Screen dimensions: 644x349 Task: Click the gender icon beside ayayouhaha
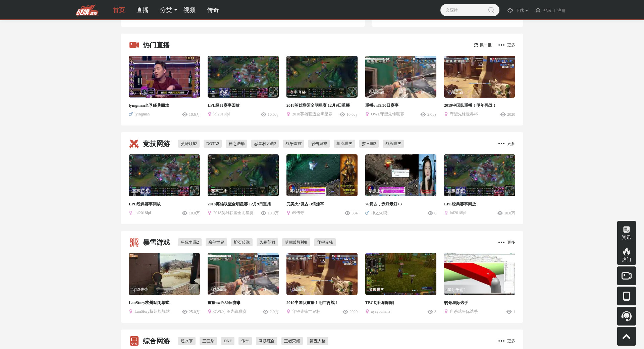pyautogui.click(x=367, y=311)
